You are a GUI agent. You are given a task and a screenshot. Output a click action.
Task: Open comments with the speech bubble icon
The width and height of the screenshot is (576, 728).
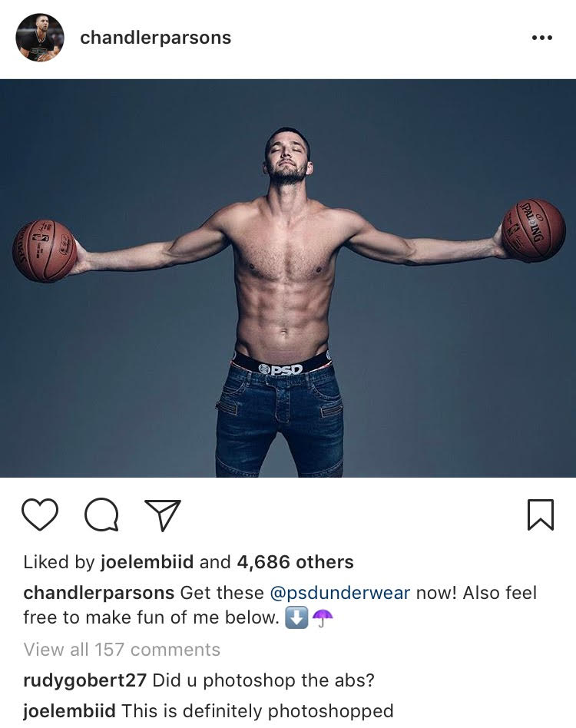[x=101, y=515]
